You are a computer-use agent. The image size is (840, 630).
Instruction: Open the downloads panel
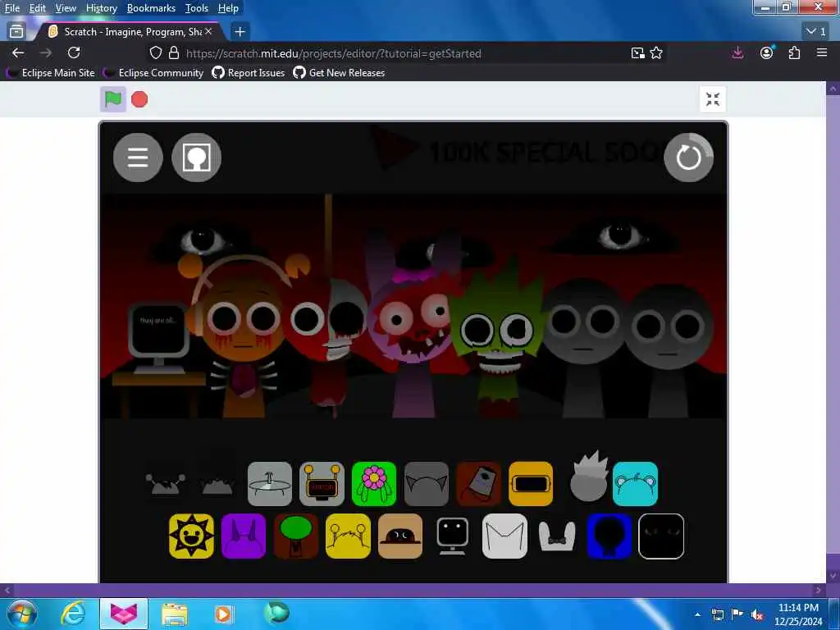pos(737,52)
